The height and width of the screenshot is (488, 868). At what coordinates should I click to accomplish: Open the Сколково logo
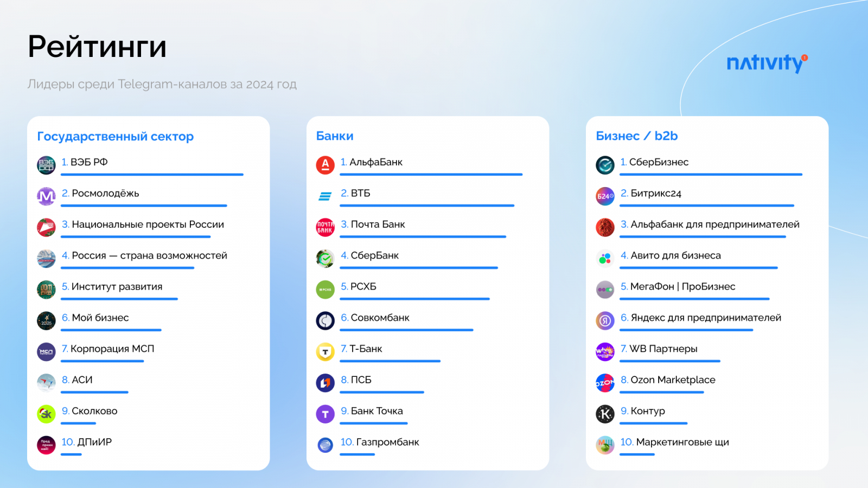pos(46,414)
